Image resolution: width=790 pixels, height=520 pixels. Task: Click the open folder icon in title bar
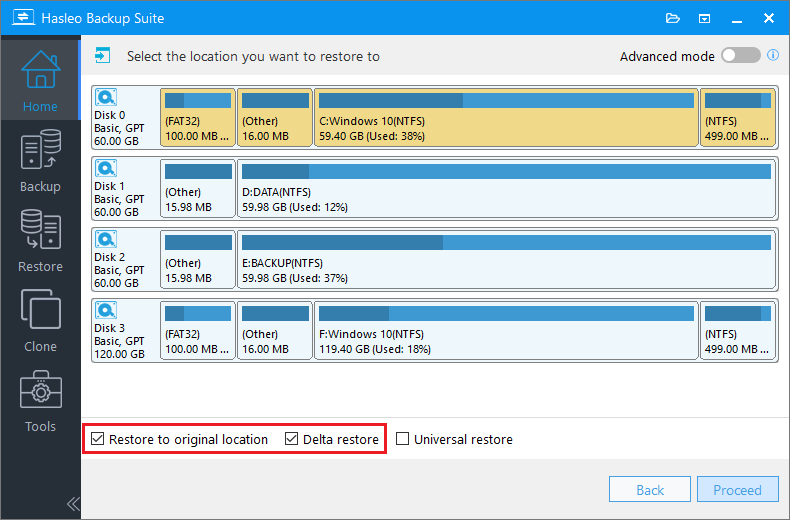(x=673, y=19)
